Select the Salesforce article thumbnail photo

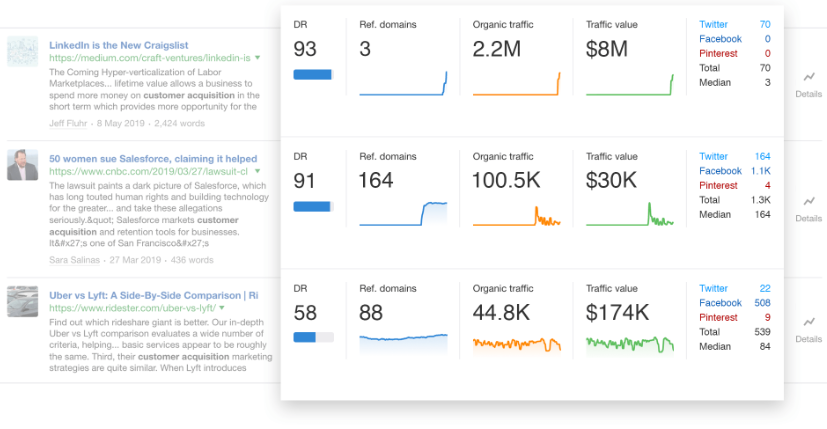point(22,165)
